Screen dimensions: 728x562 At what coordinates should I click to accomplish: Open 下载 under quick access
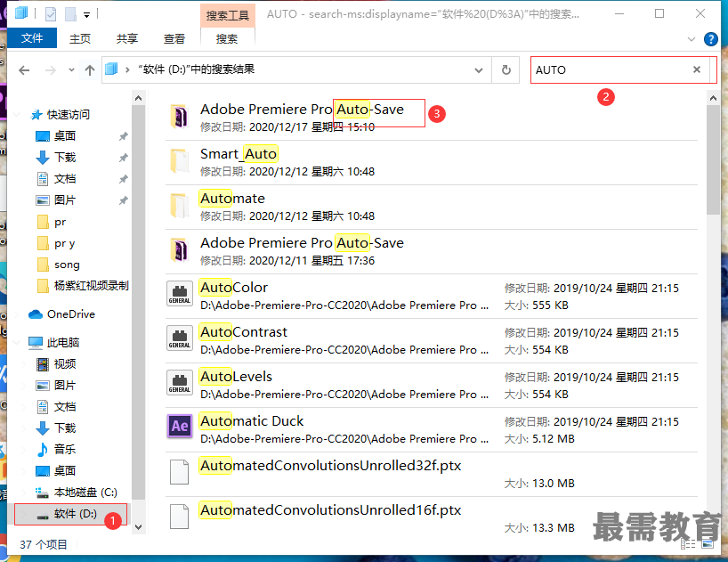click(x=65, y=157)
